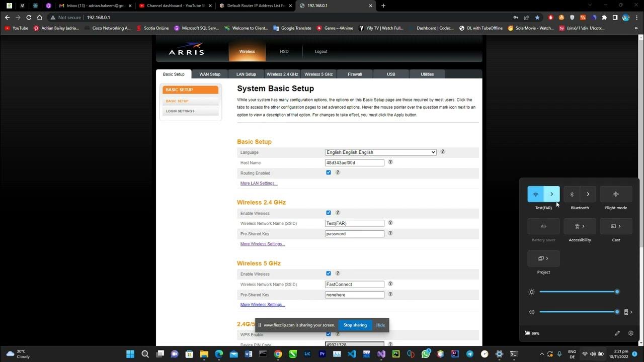Open Visual Studio Code from the taskbar
Screen dimensions: 644x362
pyautogui.click(x=352, y=354)
